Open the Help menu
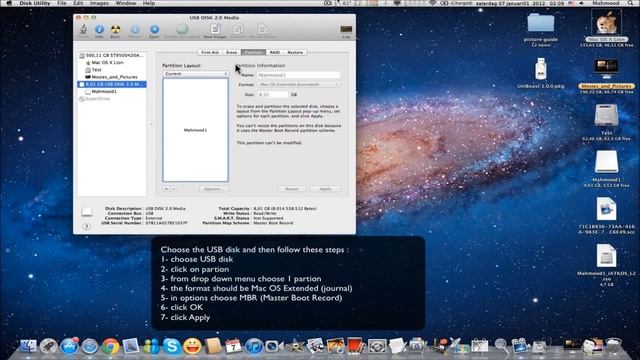The width and height of the screenshot is (640, 360). 149,3
